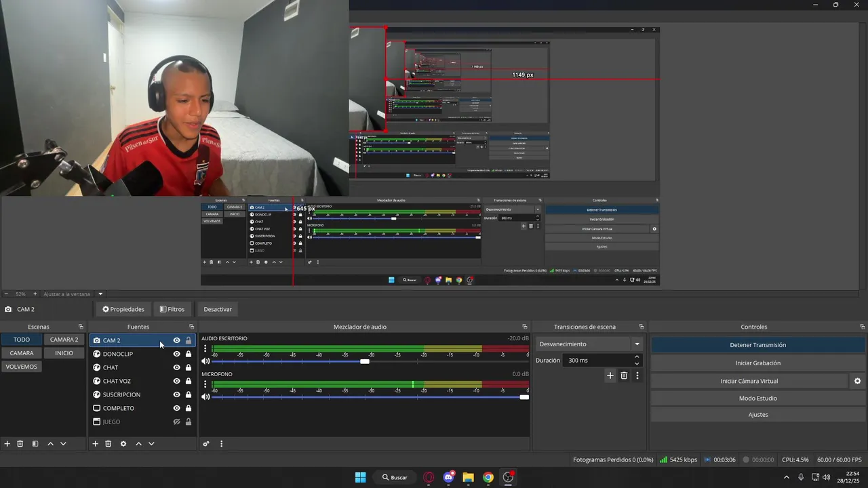Unlock the COMPLETO source

pos(189,408)
